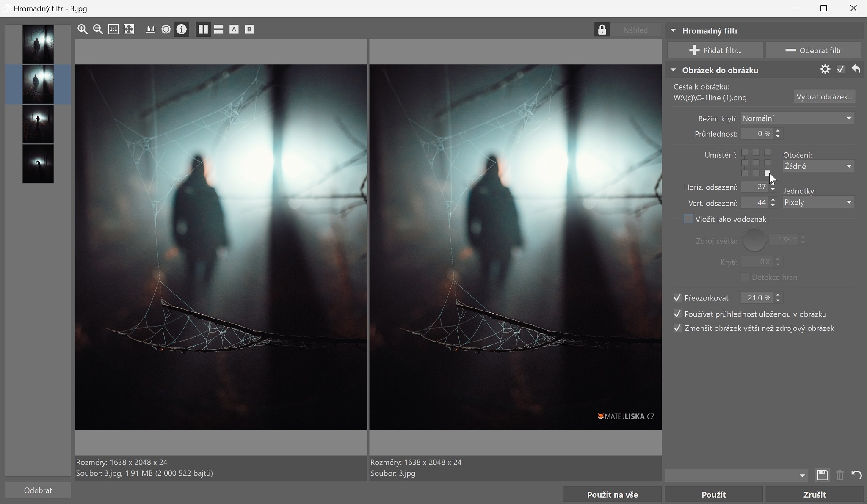Click the zoom in magnifier icon

coord(83,29)
